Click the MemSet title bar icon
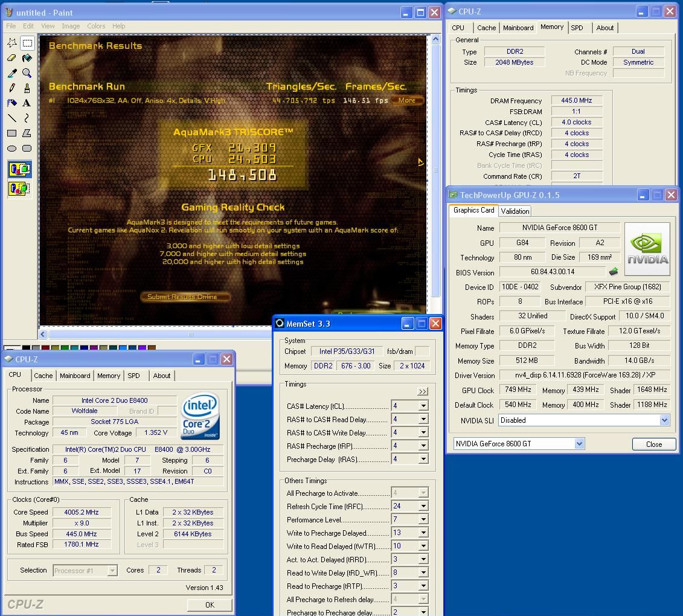Viewport: 683px width, 616px height. point(280,323)
